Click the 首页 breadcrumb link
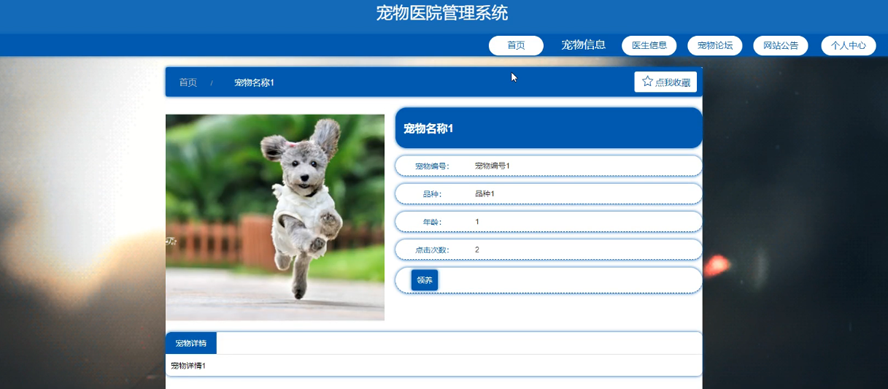This screenshot has width=888, height=389. click(x=188, y=83)
